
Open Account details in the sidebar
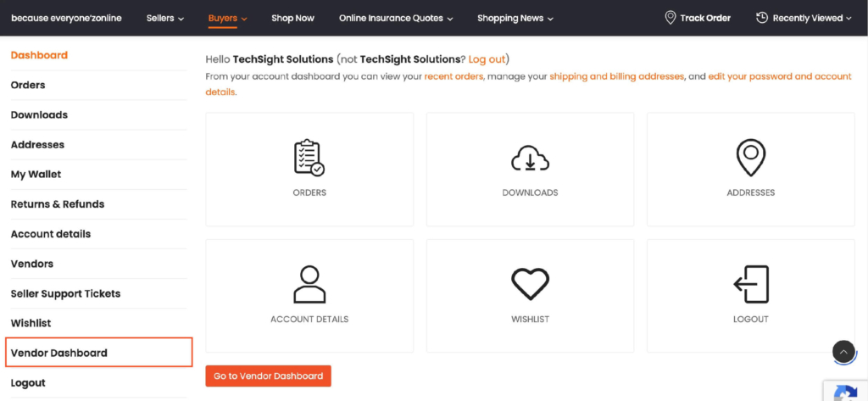click(x=51, y=234)
